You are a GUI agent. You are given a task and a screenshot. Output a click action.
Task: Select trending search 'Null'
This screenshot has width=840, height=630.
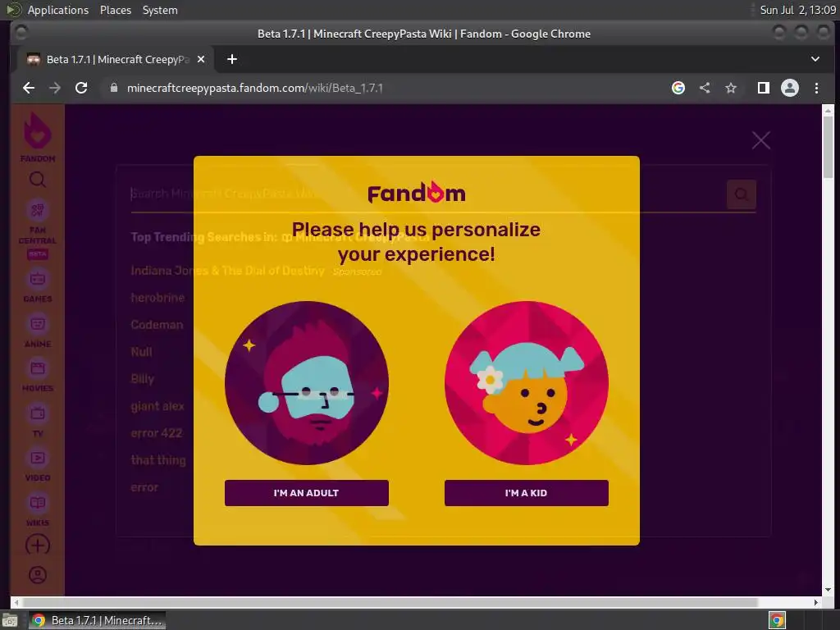point(141,352)
